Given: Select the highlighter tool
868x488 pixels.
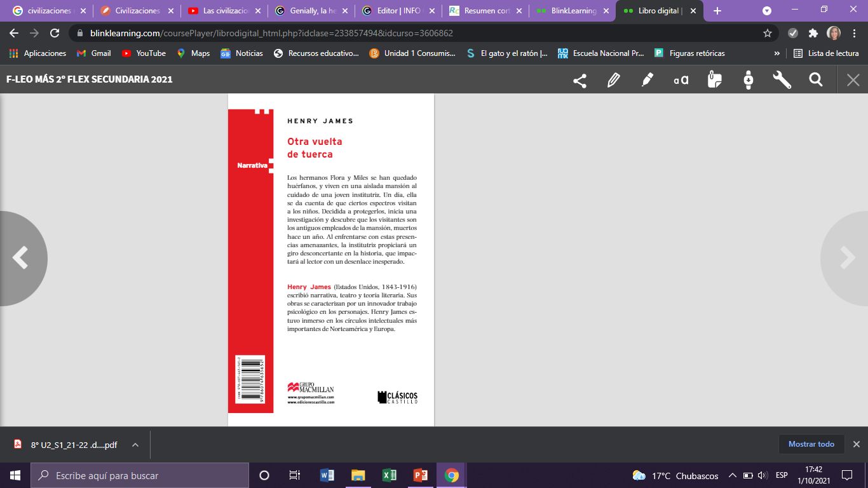Looking at the screenshot, I should pos(647,79).
